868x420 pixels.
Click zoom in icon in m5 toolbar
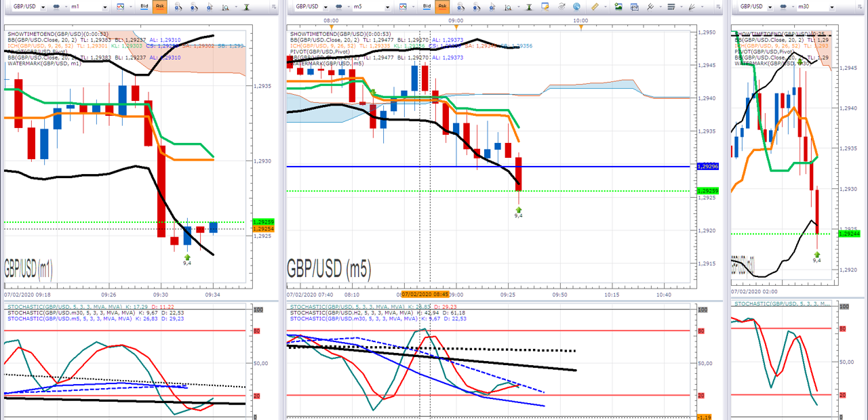click(460, 7)
